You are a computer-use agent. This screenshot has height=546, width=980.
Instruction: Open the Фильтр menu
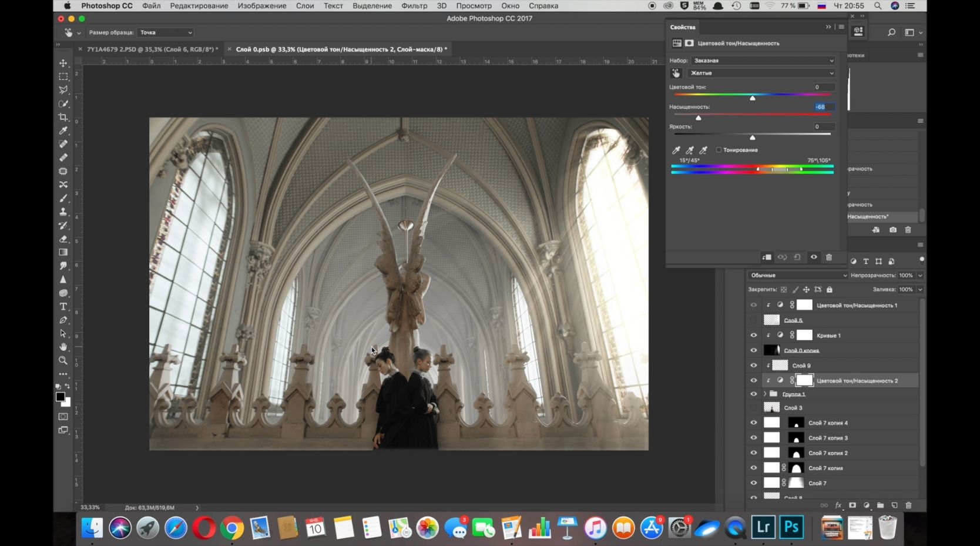pyautogui.click(x=414, y=6)
